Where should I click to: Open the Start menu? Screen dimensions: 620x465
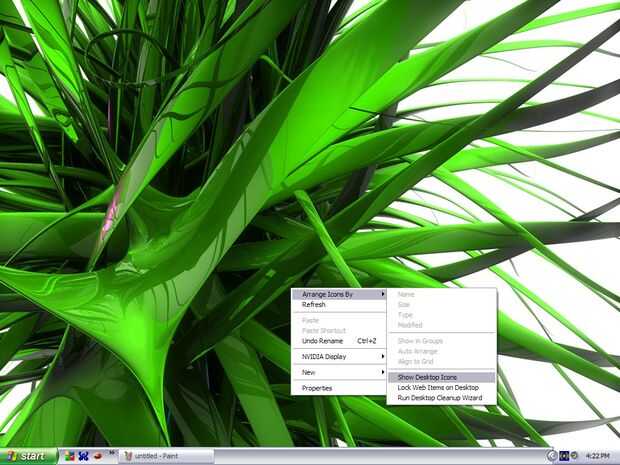click(x=28, y=456)
